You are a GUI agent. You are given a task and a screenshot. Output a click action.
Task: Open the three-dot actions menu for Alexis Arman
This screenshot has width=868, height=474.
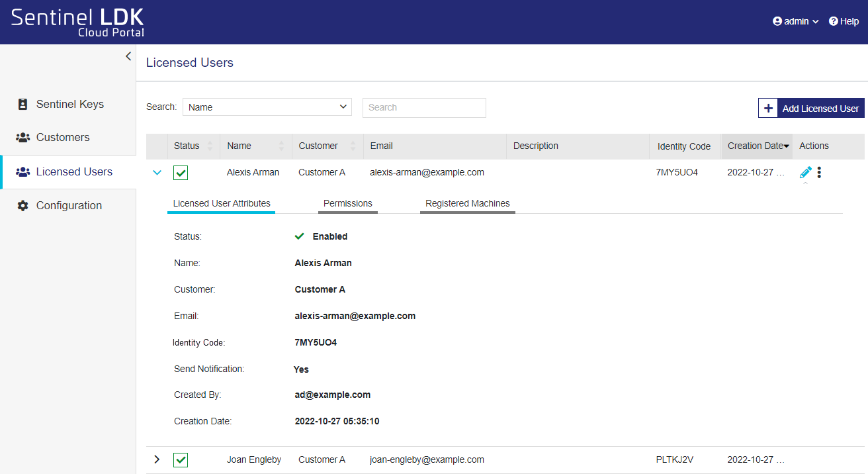[x=819, y=172]
